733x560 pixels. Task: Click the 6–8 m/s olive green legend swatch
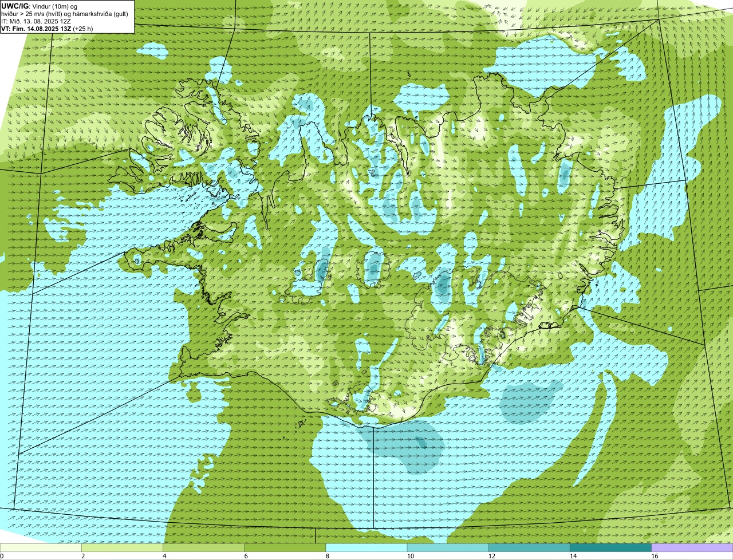pos(285,547)
